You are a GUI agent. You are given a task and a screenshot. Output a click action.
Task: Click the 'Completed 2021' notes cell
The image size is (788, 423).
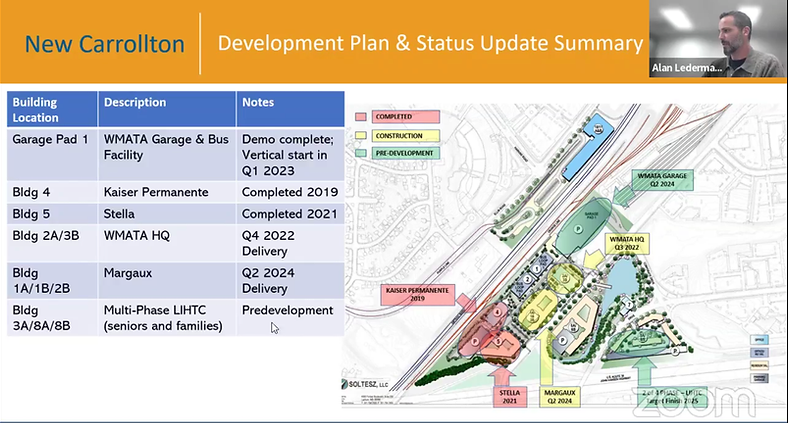[290, 214]
